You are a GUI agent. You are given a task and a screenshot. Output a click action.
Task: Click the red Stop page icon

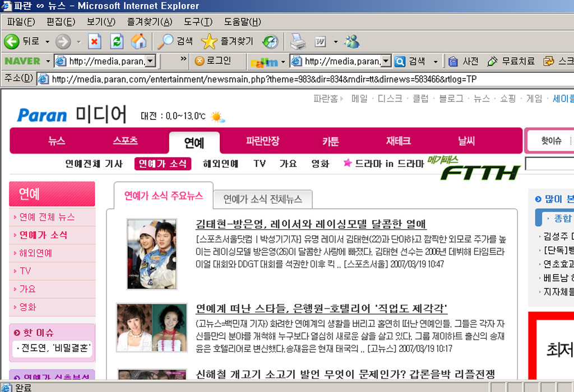[94, 41]
